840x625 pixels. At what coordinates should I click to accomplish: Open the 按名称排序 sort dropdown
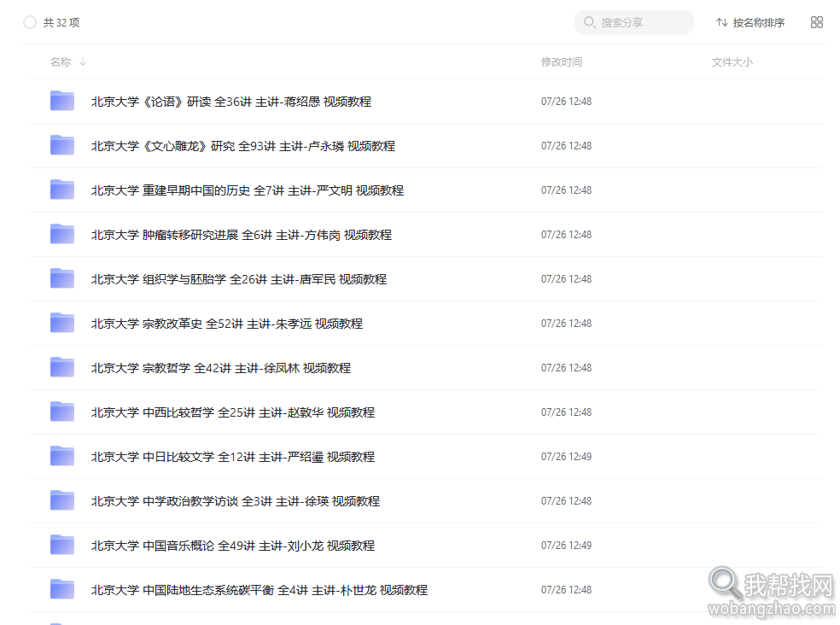[750, 22]
